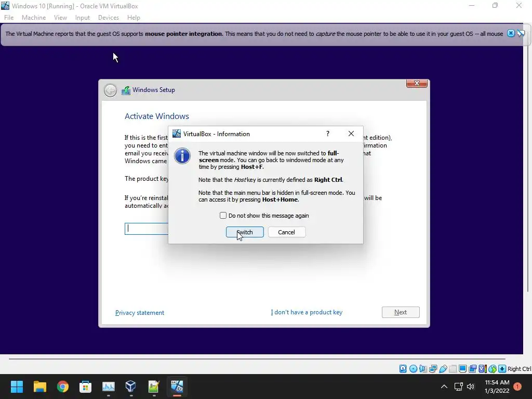The width and height of the screenshot is (532, 399).
Task: Dismiss the mouse integration notification
Action: [511, 33]
